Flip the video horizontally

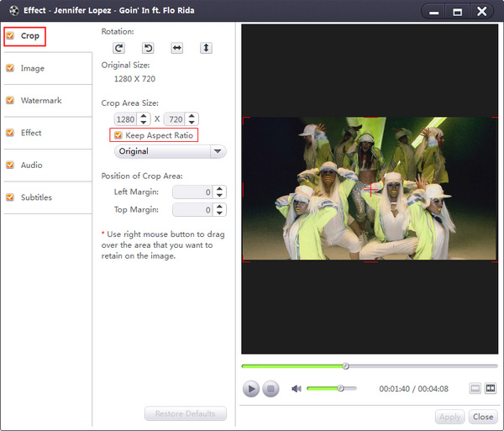pyautogui.click(x=177, y=48)
